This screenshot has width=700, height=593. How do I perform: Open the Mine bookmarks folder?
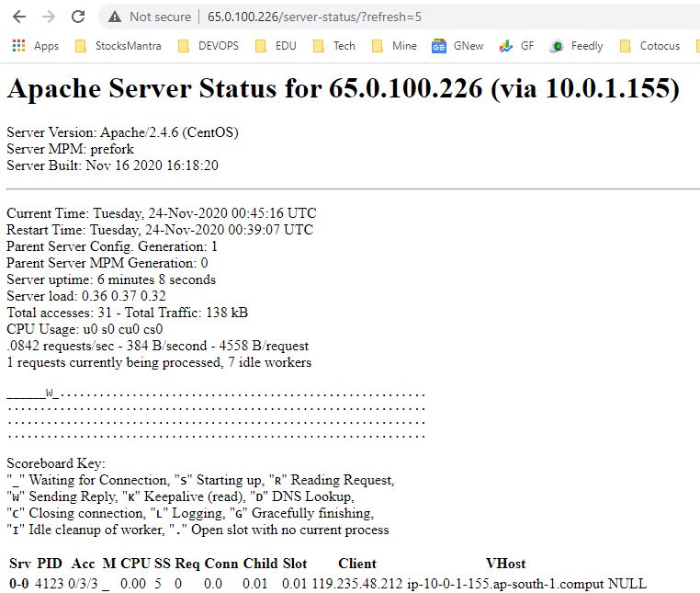click(x=394, y=46)
